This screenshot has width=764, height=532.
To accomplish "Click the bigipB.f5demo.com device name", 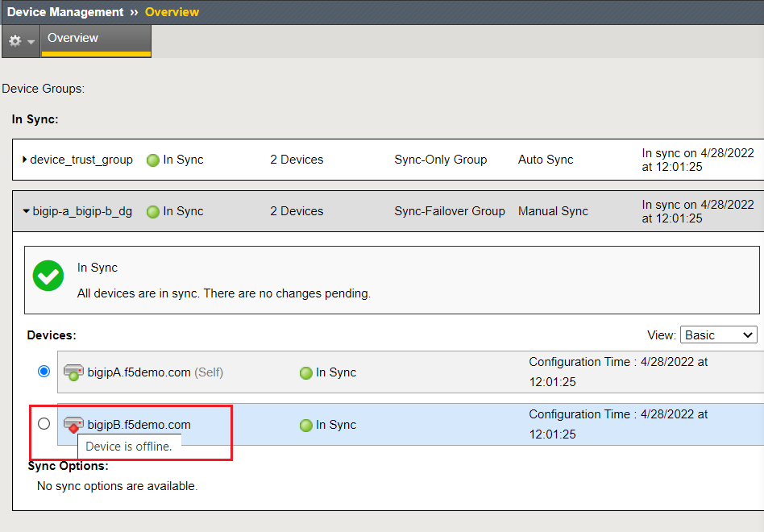I will [x=139, y=425].
